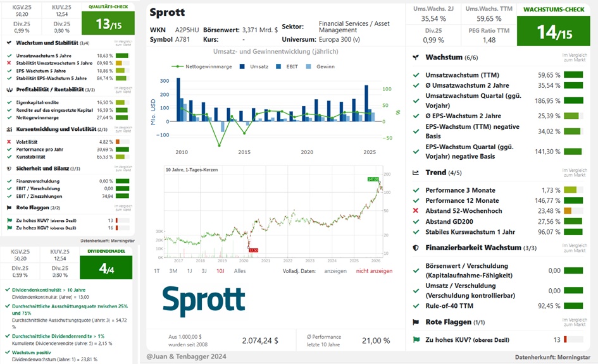Click the Sicherheit und Bilanz shield icon
This screenshot has width=598, height=364.
(x=9, y=168)
